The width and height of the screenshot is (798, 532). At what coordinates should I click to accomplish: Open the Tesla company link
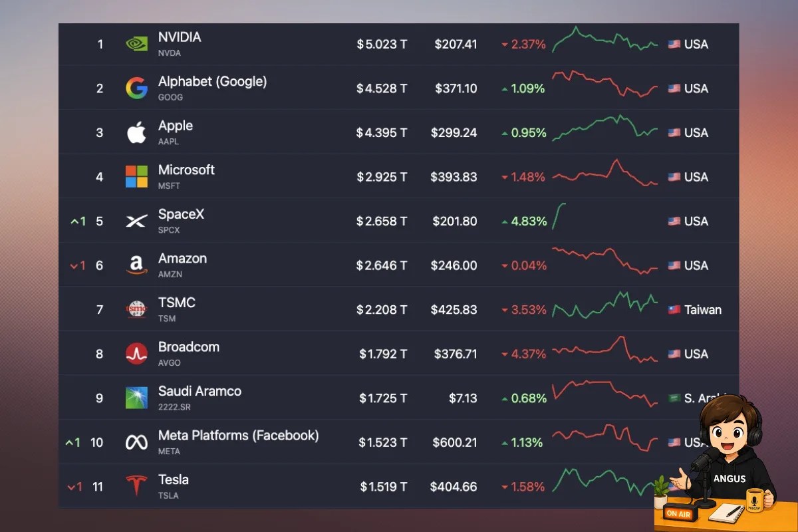pyautogui.click(x=174, y=479)
